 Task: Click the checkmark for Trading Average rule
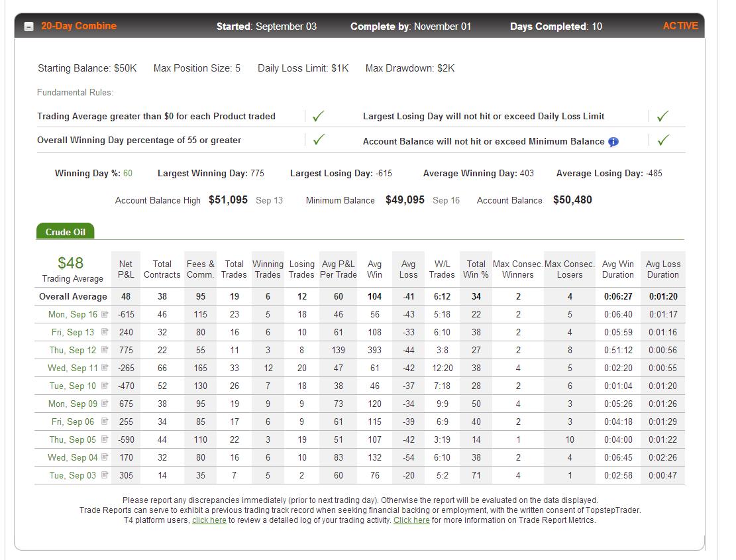318,116
